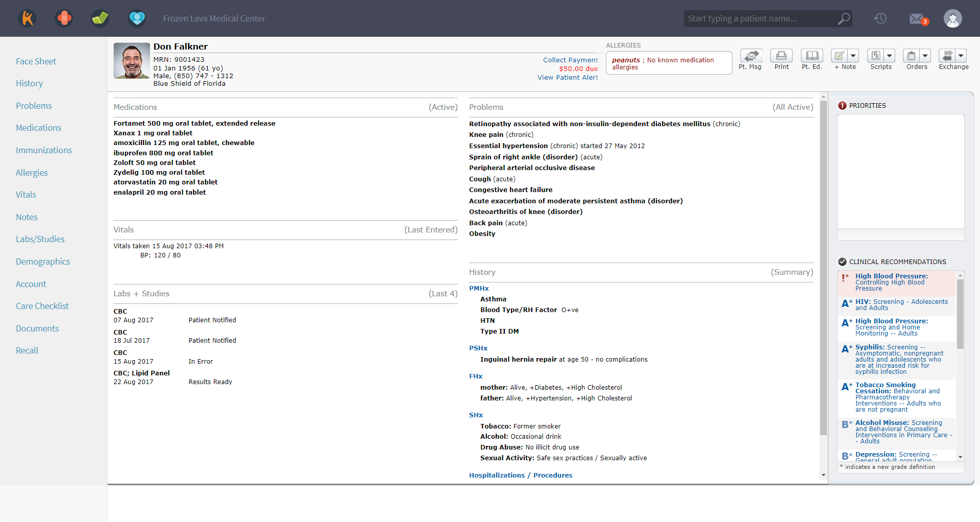Open Medications in the left sidebar
Image resolution: width=980 pixels, height=522 pixels.
coord(38,128)
